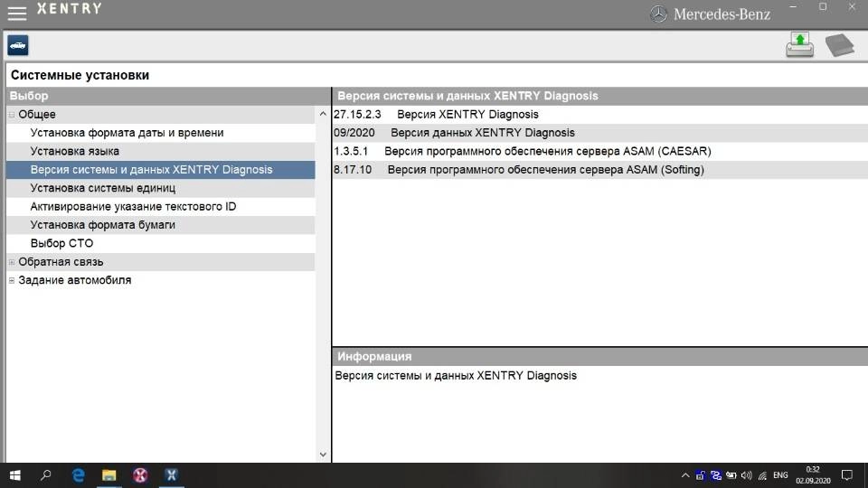The image size is (868, 488).
Task: Select Установка языка
Action: coord(161,151)
